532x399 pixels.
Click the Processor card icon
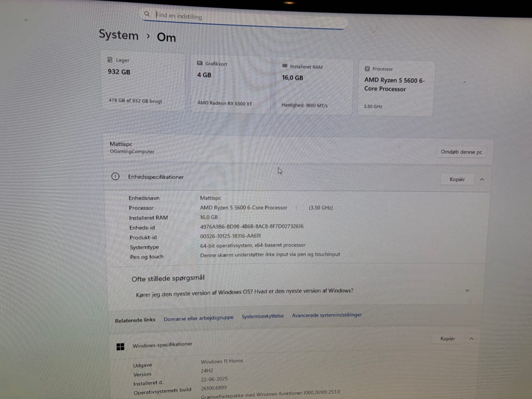[x=367, y=69]
